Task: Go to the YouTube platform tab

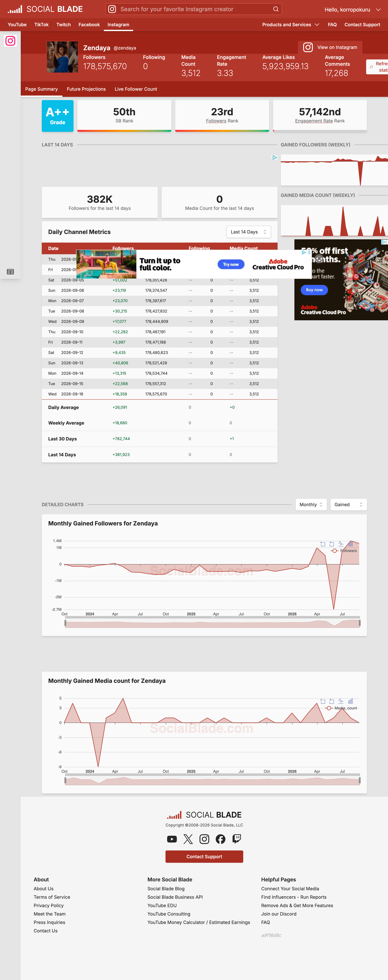Action: pyautogui.click(x=17, y=25)
